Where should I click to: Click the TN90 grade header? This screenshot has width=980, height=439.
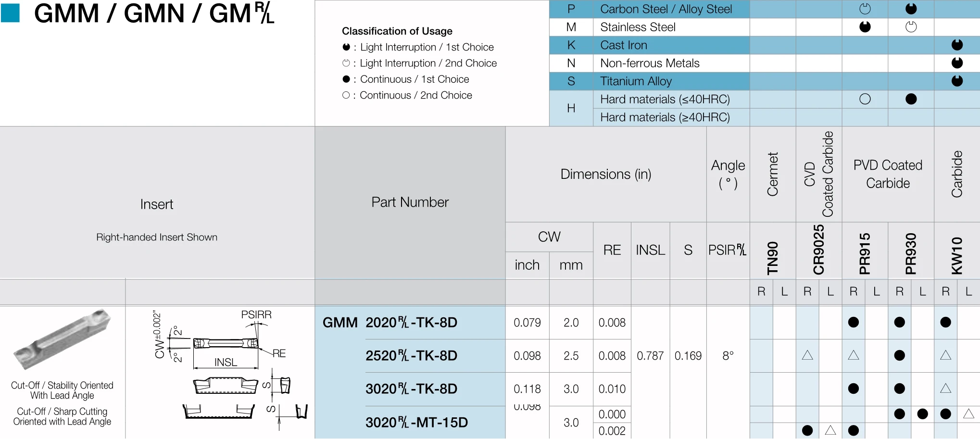point(772,258)
